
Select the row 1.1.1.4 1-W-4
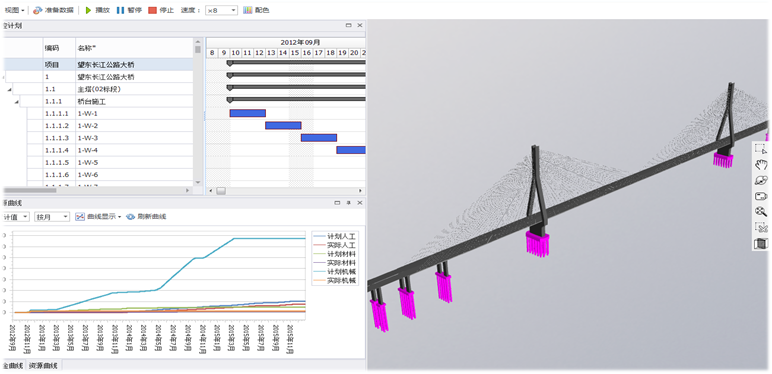pyautogui.click(x=98, y=151)
